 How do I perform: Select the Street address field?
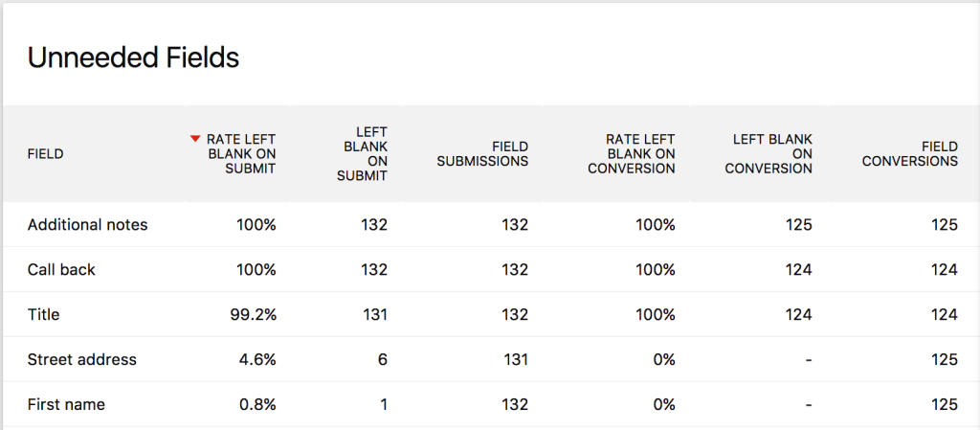coord(82,360)
